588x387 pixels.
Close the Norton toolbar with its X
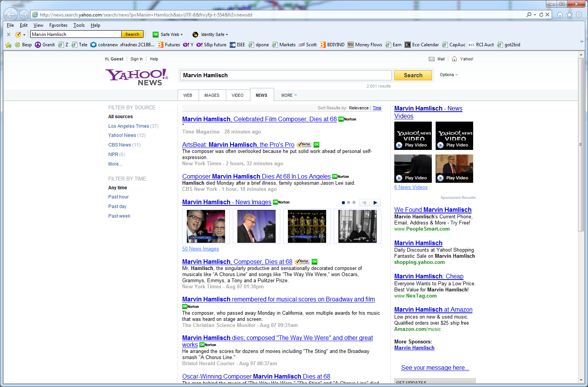tap(8, 34)
